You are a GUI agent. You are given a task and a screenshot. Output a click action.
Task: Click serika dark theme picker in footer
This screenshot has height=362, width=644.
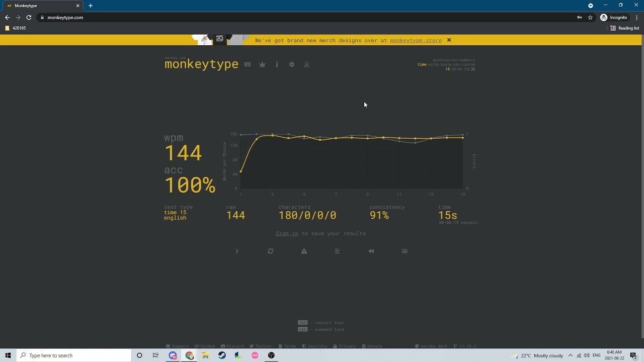[431, 346]
